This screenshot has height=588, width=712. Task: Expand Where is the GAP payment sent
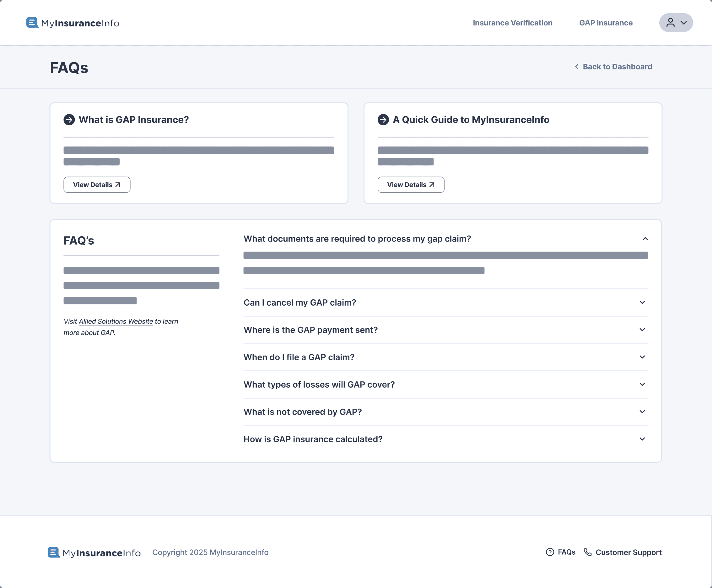tap(642, 329)
